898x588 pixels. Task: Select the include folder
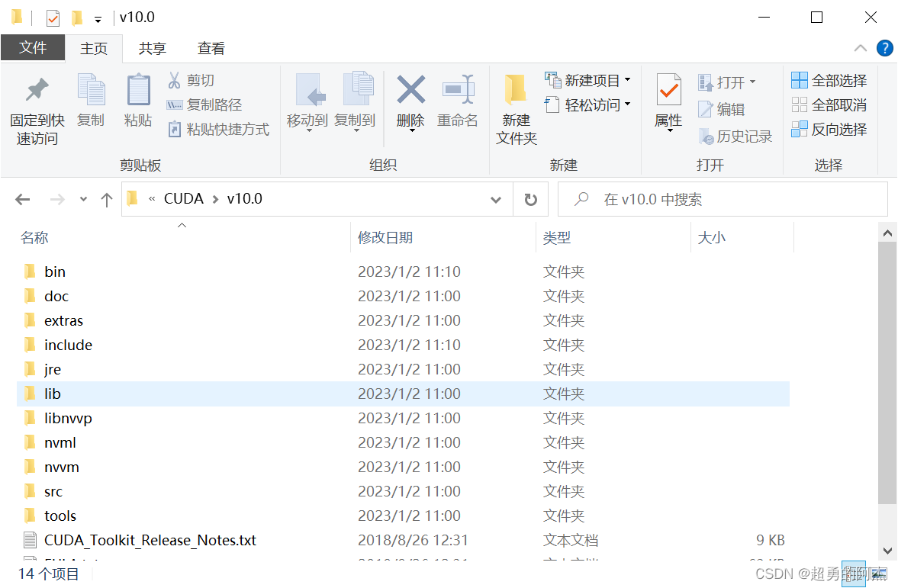tap(403, 345)
